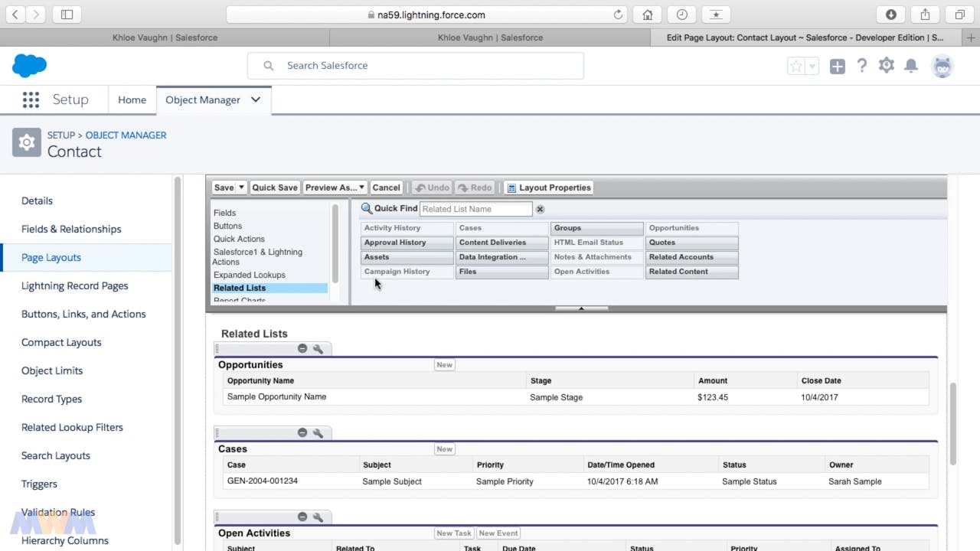Open the Object Manager tab chevron
Viewport: 980px width, 551px height.
(256, 99)
